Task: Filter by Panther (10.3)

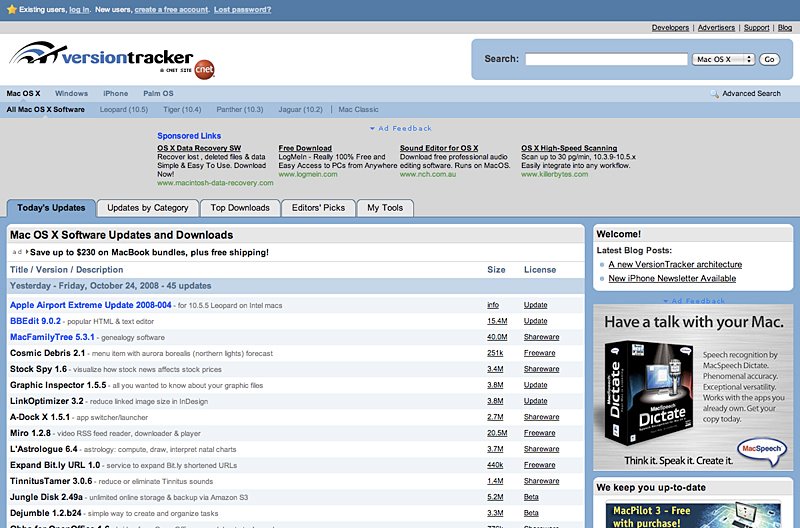Action: [x=240, y=110]
